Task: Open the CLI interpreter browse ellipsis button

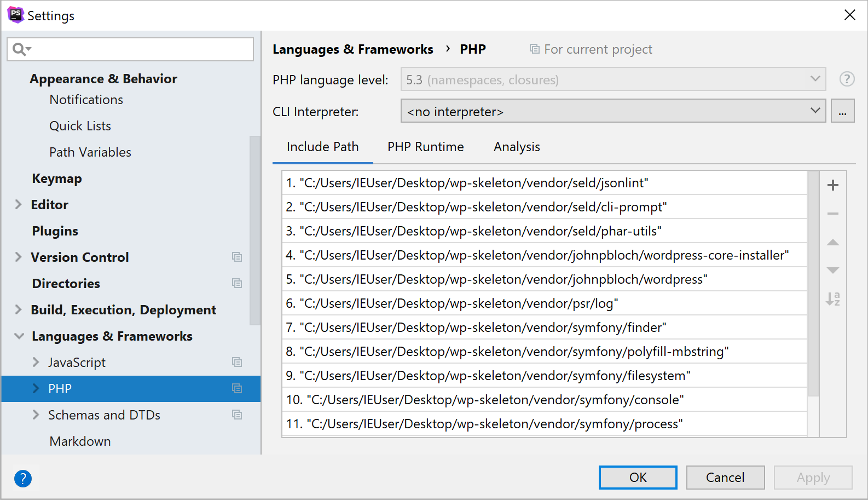Action: 842,111
